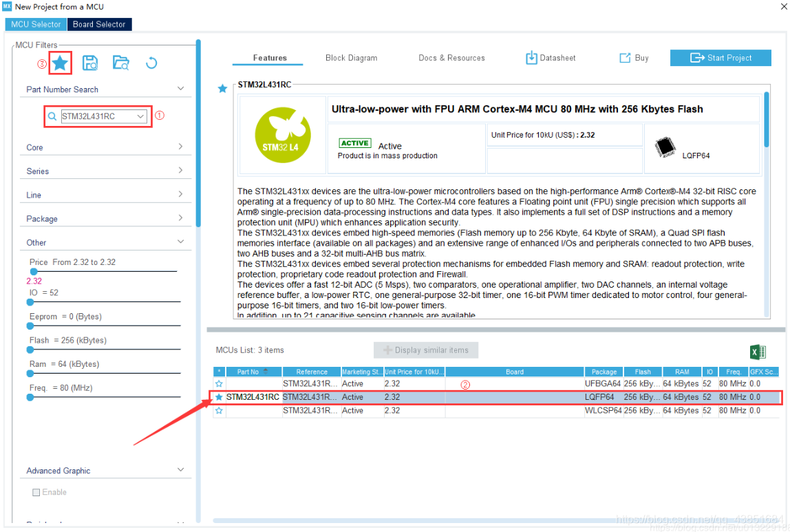
Task: Click the Flash slider handle
Action: (30, 350)
